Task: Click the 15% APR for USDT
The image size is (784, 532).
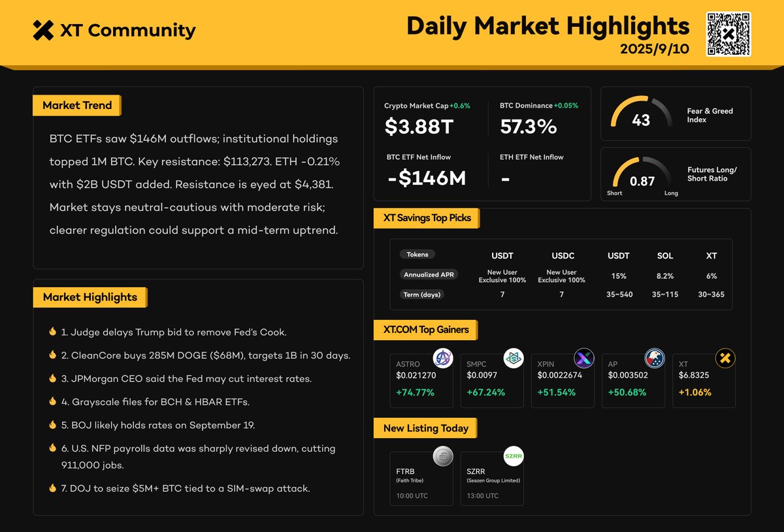Action: [619, 276]
